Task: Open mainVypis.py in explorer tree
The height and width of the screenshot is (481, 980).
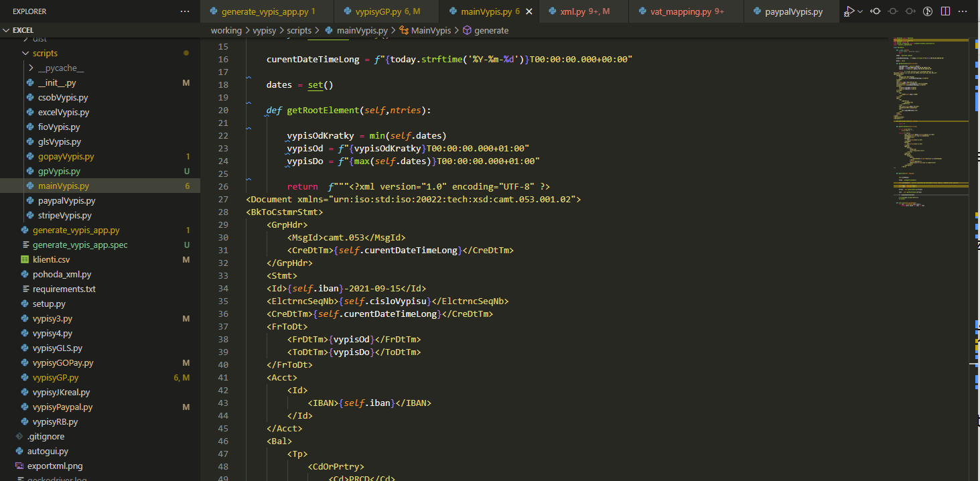Action: (100, 186)
